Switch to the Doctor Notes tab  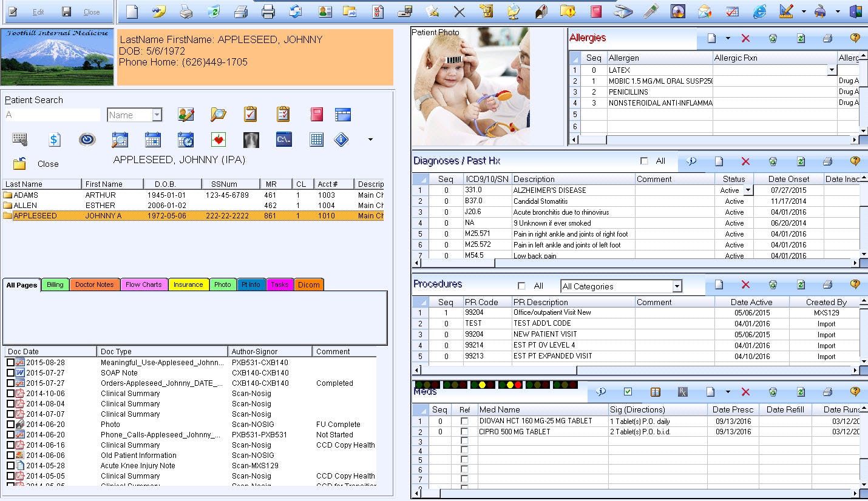[95, 284]
